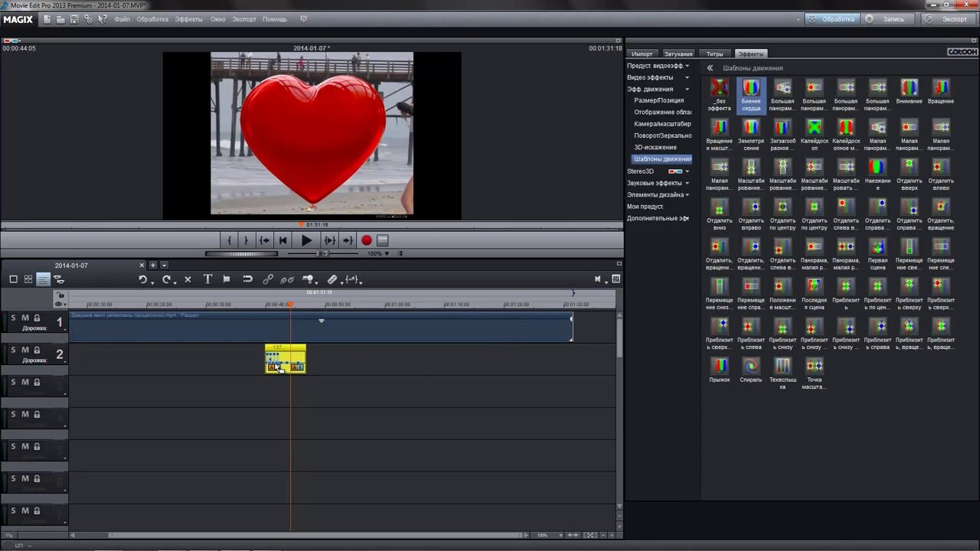Screen dimensions: 980x551
Task: Expand the Звуковые эффекты category
Action: pos(658,183)
